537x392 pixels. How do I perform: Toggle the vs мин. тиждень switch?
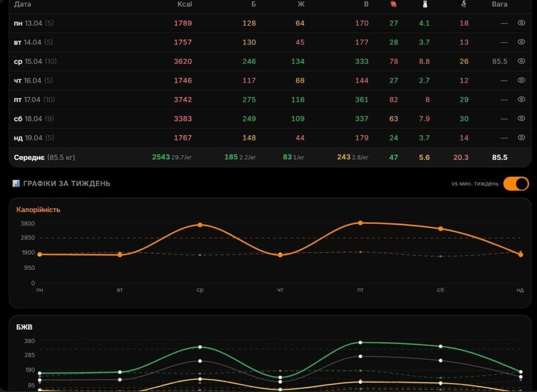point(516,183)
